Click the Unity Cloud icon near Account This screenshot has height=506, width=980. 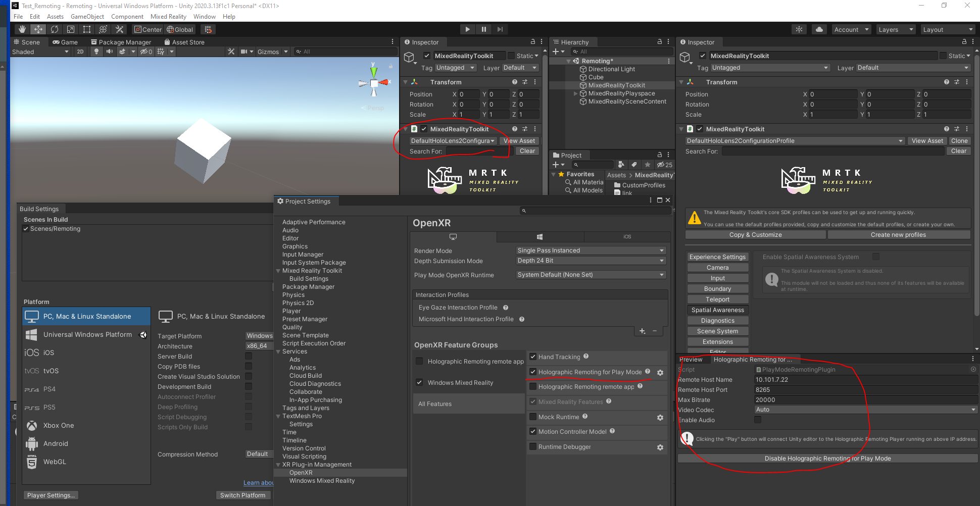click(x=819, y=29)
